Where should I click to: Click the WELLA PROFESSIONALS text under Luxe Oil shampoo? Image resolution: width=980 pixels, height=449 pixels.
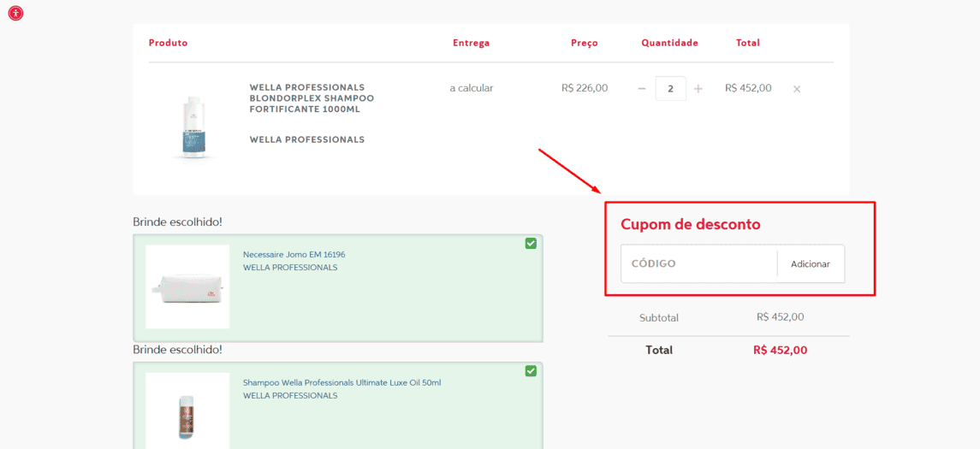pos(290,395)
